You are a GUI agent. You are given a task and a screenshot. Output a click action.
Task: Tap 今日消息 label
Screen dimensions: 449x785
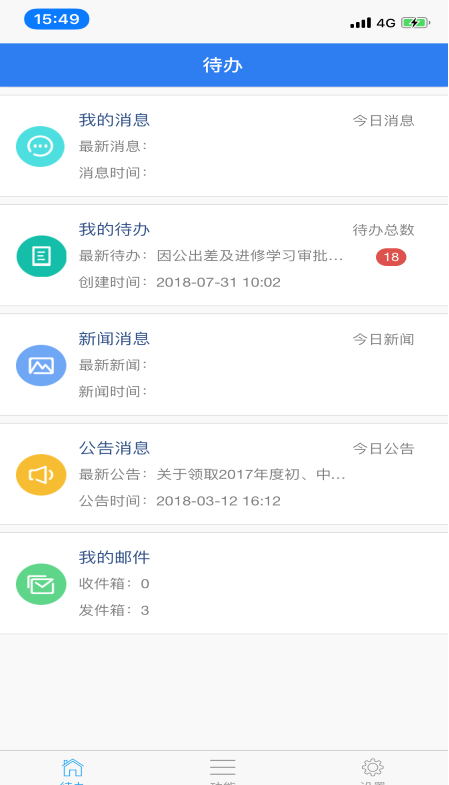383,121
